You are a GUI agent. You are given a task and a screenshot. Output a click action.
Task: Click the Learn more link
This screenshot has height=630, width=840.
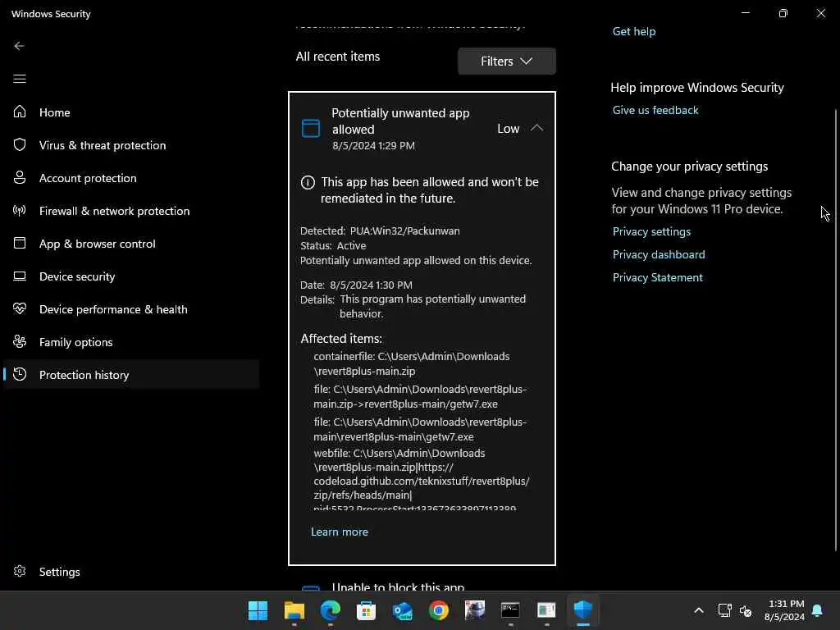tap(340, 532)
